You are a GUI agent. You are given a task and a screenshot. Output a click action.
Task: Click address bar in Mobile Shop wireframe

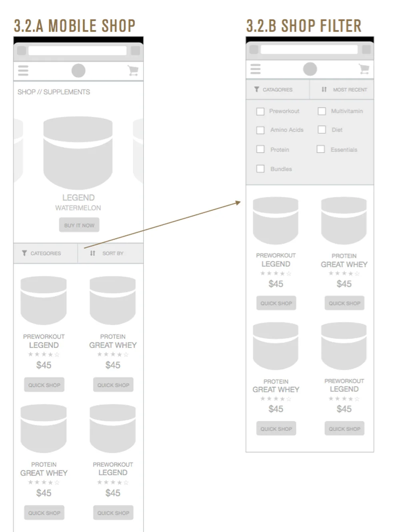pos(78,50)
